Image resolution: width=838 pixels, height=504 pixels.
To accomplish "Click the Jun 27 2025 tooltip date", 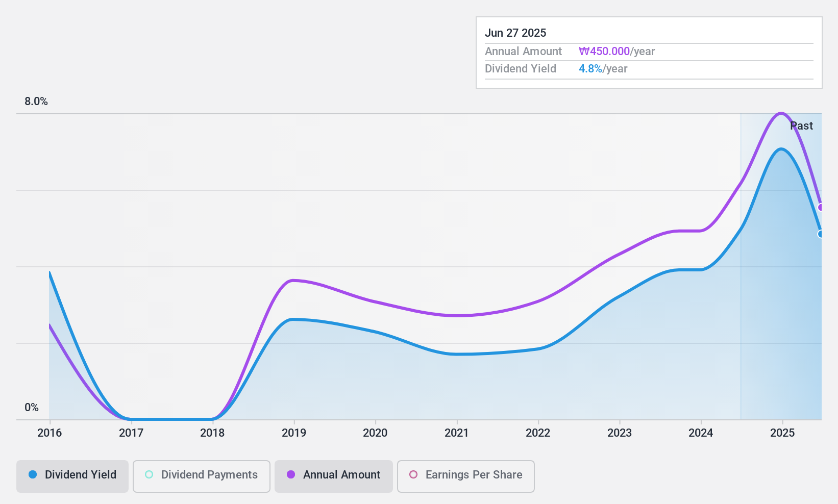I will [x=515, y=33].
